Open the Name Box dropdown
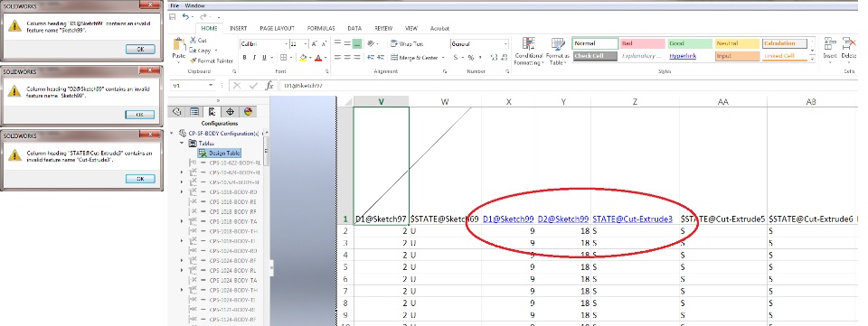 coord(211,86)
